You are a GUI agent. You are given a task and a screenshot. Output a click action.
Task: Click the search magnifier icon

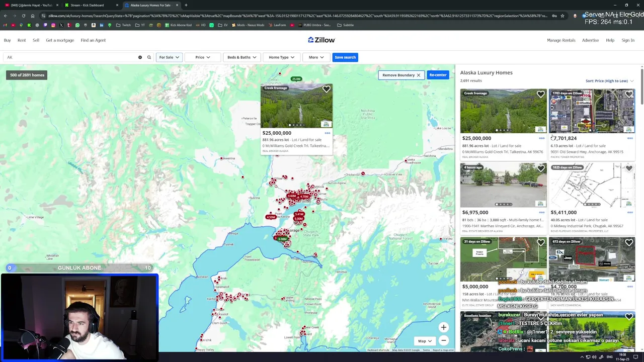(149, 57)
